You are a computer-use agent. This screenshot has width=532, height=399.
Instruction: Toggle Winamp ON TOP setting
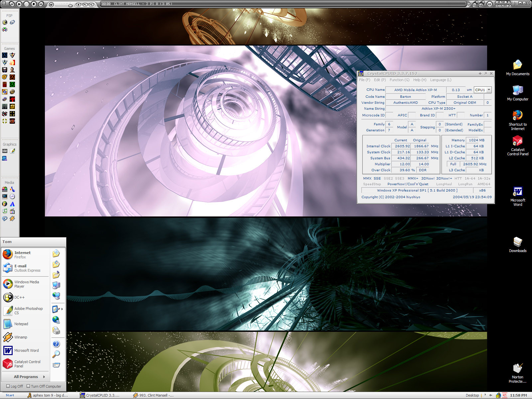click(501, 2)
